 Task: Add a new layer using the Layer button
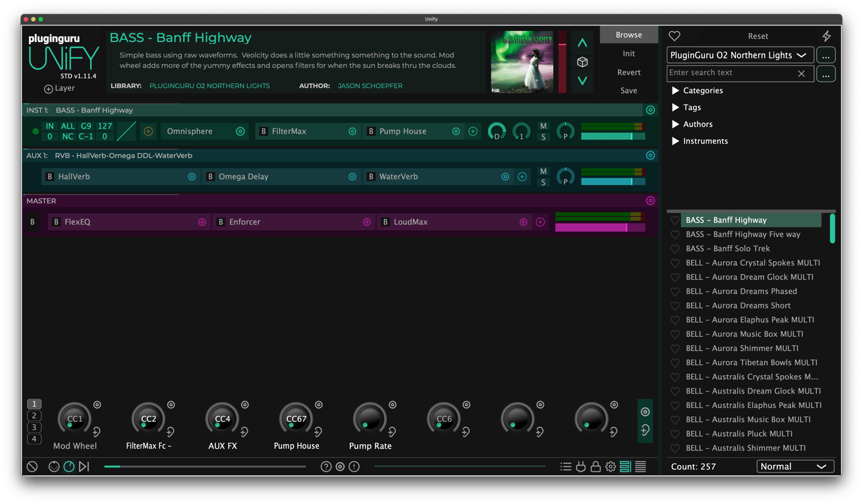coord(59,89)
